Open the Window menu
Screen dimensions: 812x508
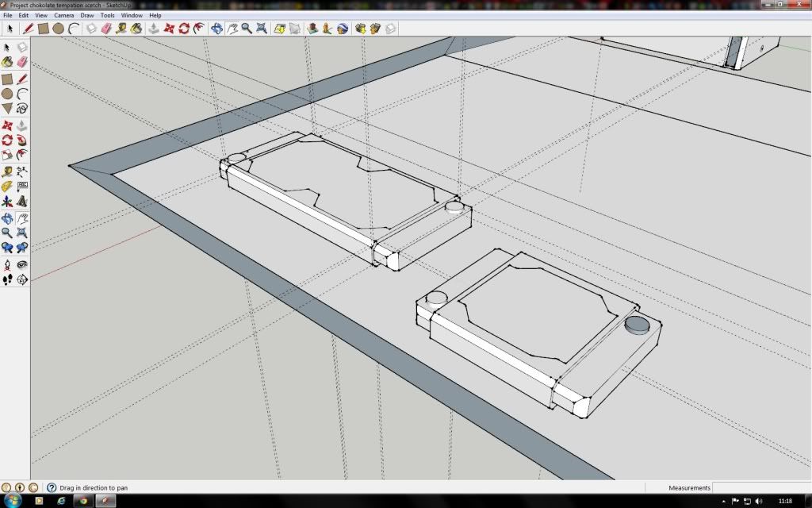coord(132,16)
